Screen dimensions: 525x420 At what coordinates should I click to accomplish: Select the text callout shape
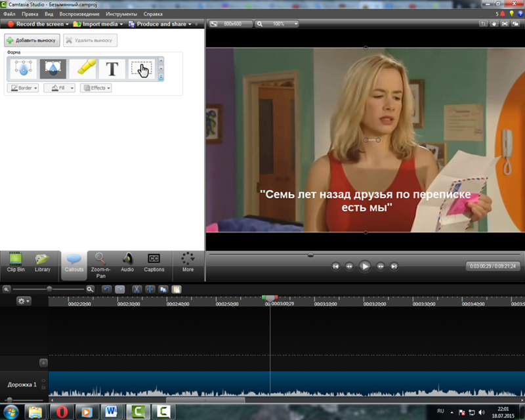(112, 69)
